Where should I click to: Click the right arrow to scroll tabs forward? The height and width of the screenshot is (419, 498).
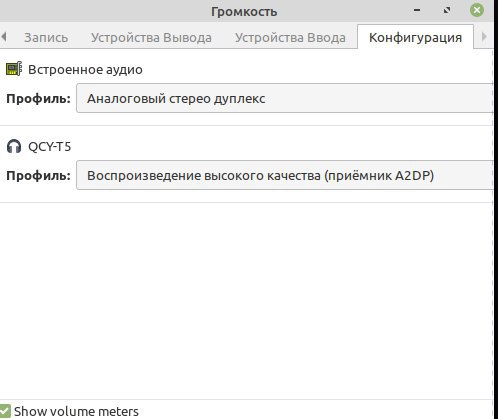point(484,37)
